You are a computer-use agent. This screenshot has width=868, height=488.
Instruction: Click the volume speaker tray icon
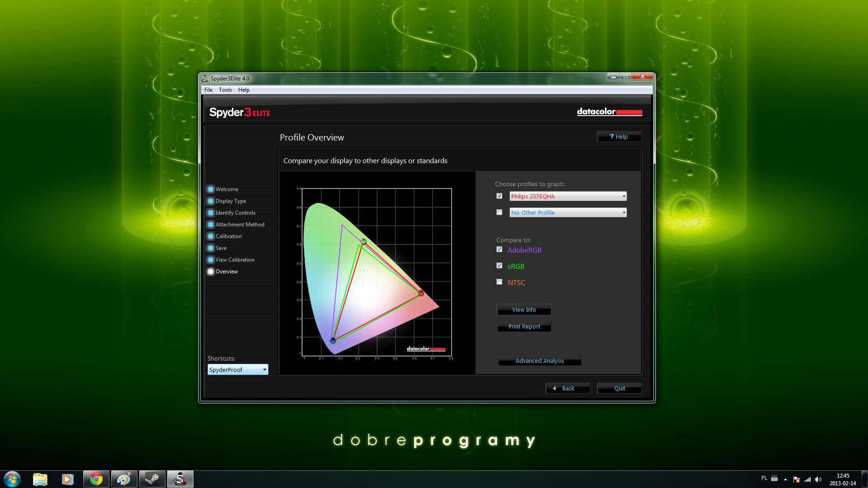point(818,479)
